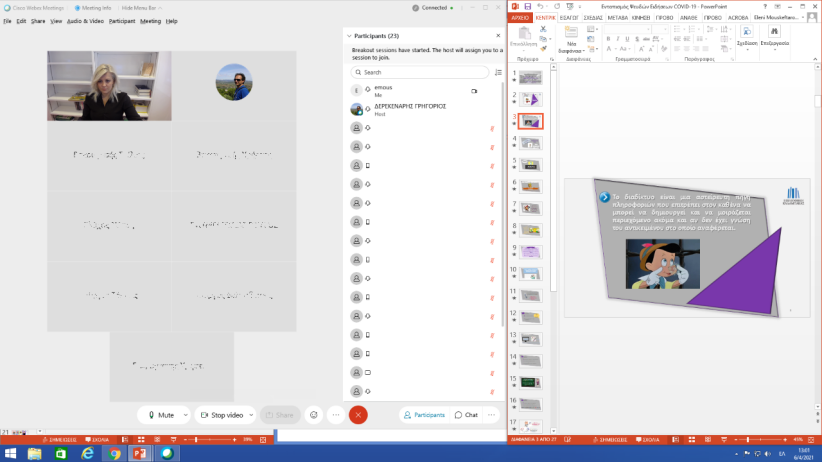The height and width of the screenshot is (462, 822).
Task: Switch to the ΕΙΣΑΓΩΓΗ ribbon tab
Action: tap(569, 17)
